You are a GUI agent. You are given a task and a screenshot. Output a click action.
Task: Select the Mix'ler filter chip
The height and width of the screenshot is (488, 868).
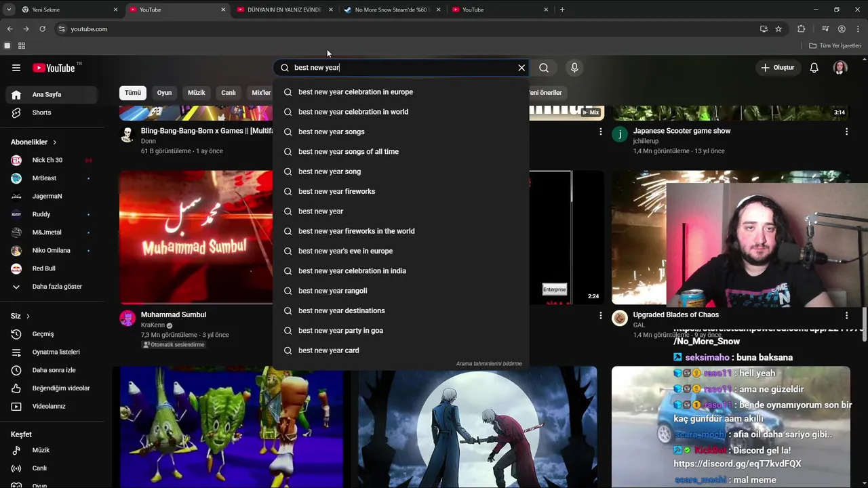260,93
